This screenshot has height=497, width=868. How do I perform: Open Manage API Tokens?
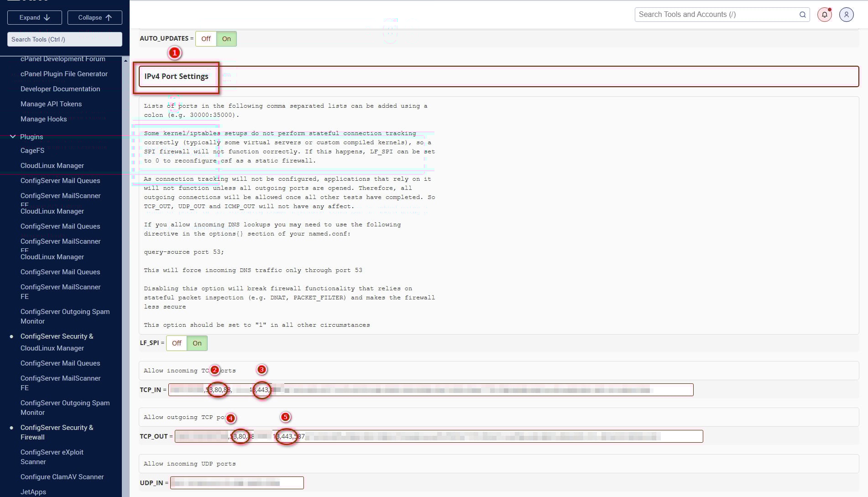click(x=51, y=104)
